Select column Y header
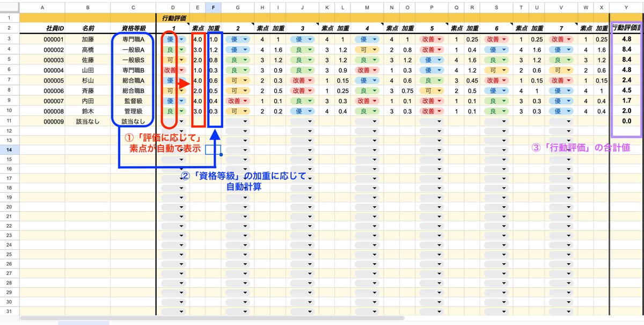Viewport: 644px width, 325px height. 626,8
